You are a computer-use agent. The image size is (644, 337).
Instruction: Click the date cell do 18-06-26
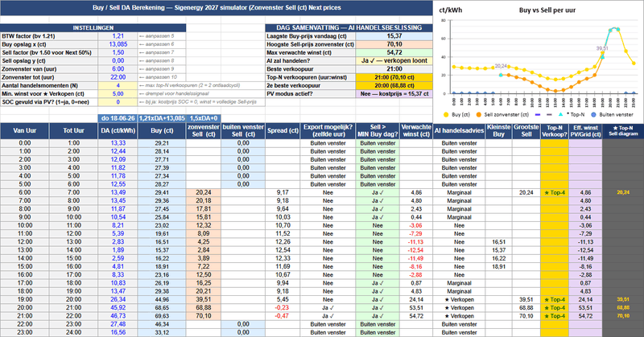point(118,118)
